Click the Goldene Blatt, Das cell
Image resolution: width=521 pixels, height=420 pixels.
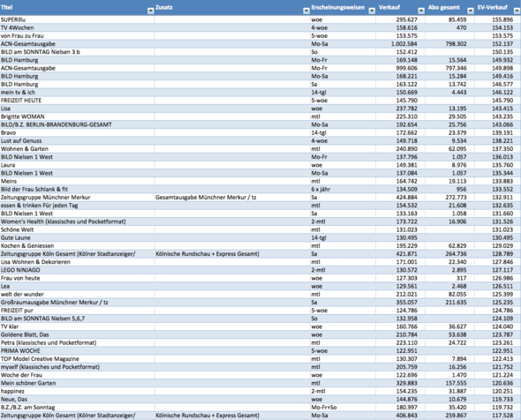(77, 334)
